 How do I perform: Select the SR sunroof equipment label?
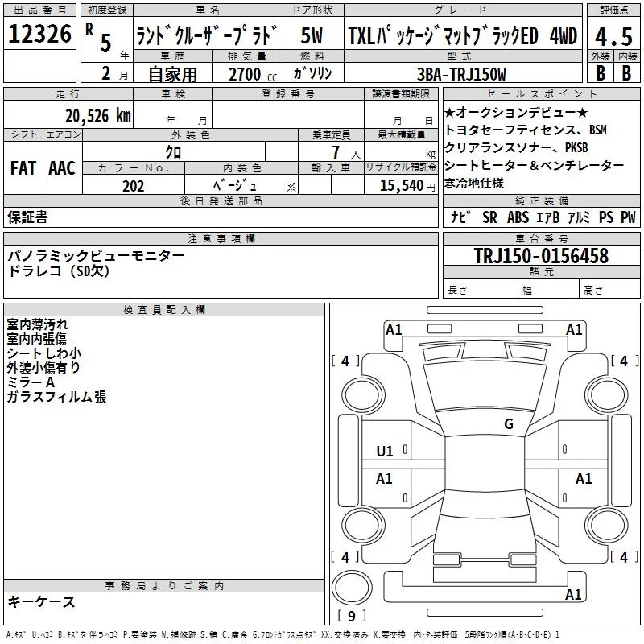pos(489,217)
